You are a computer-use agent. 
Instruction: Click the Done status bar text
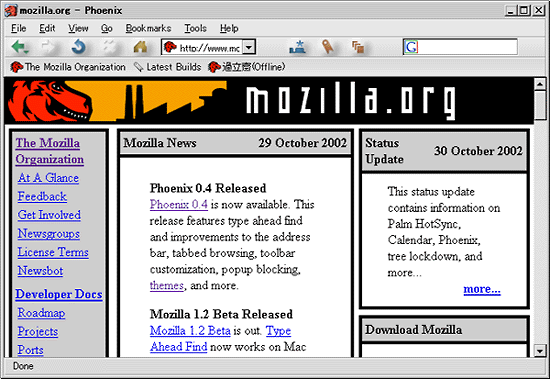[x=23, y=366]
